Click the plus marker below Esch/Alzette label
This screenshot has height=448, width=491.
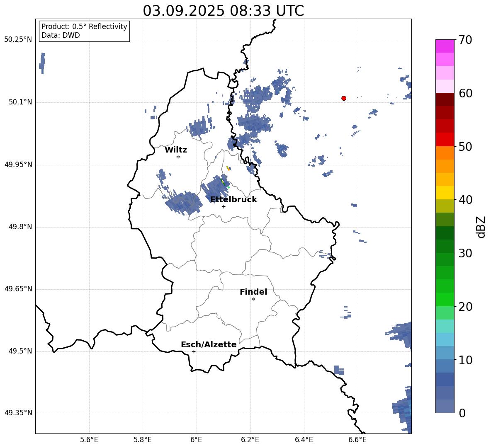click(194, 351)
